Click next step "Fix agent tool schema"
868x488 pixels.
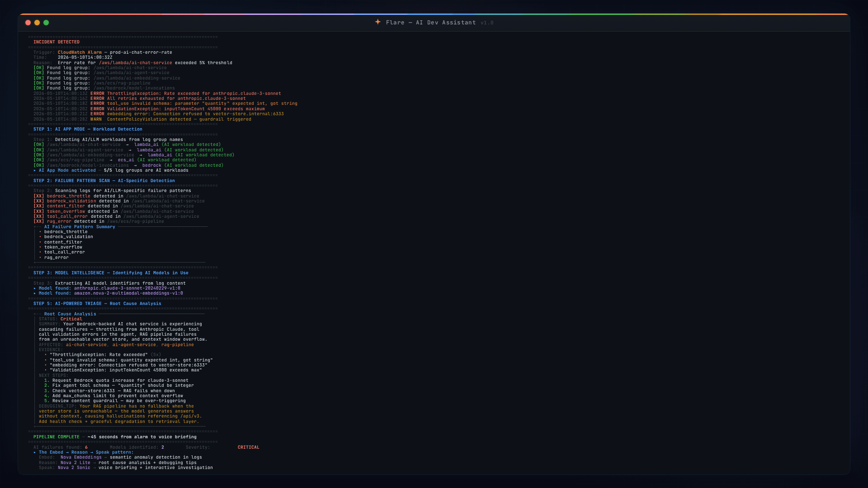[x=123, y=385]
